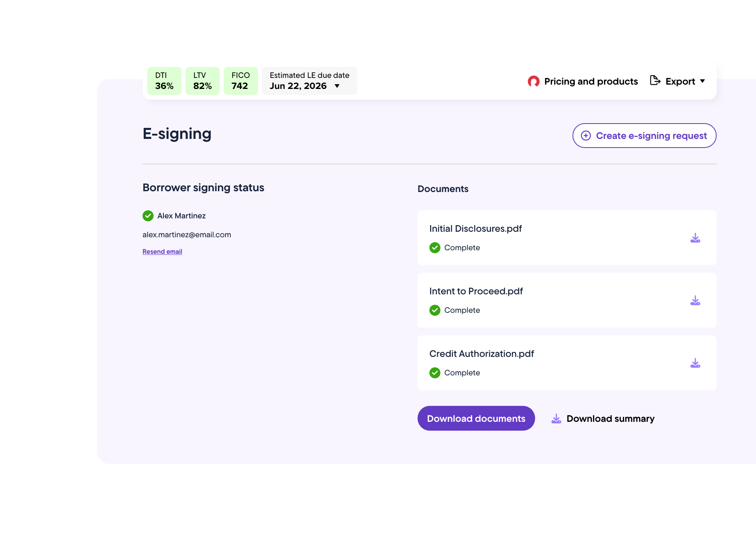Image resolution: width=756 pixels, height=543 pixels.
Task: Open Pricing and products
Action: (591, 81)
